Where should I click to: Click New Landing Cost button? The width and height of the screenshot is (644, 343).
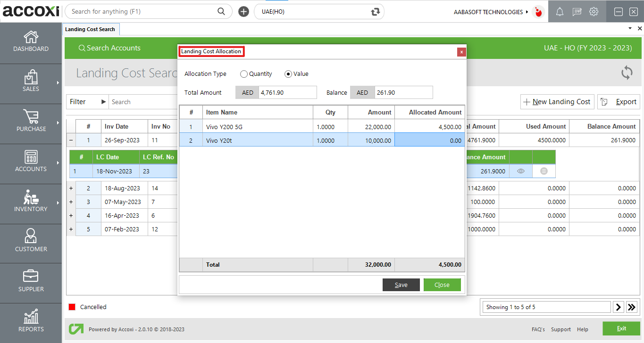coord(557,102)
